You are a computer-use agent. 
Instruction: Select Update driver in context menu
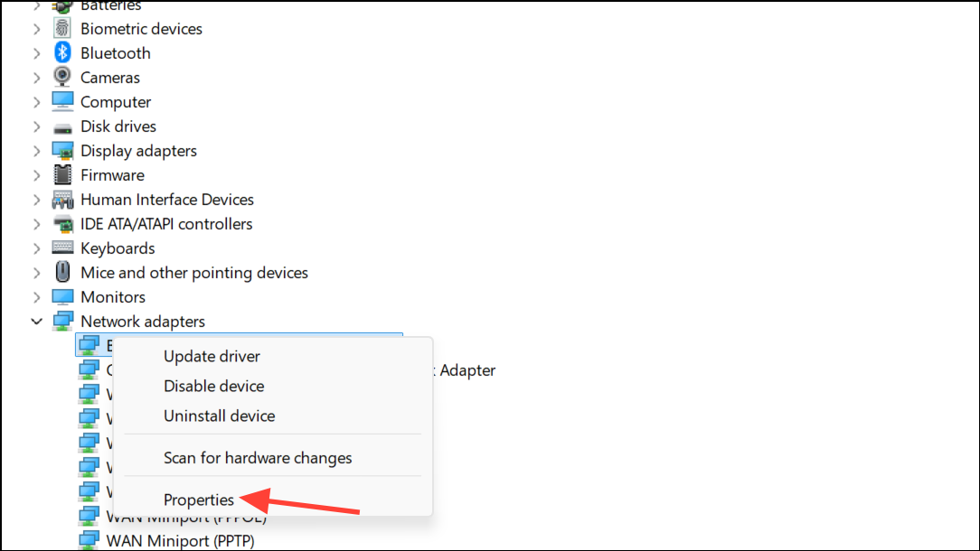(212, 356)
